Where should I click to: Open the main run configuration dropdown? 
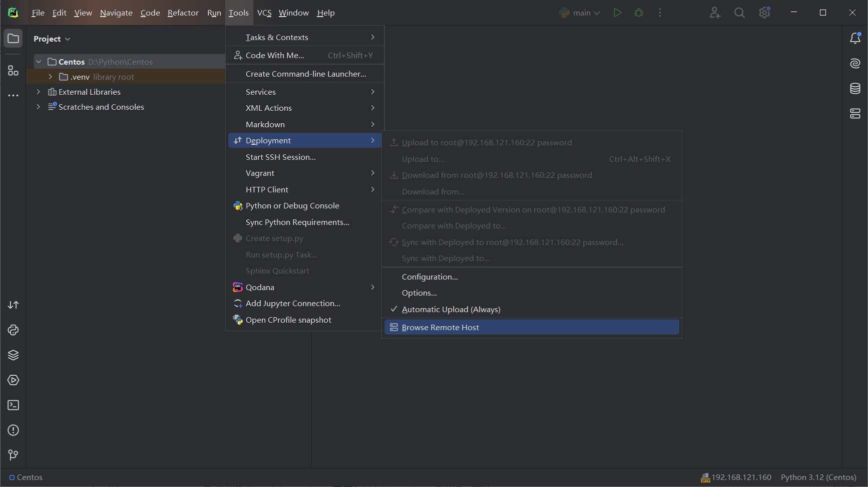click(x=580, y=13)
